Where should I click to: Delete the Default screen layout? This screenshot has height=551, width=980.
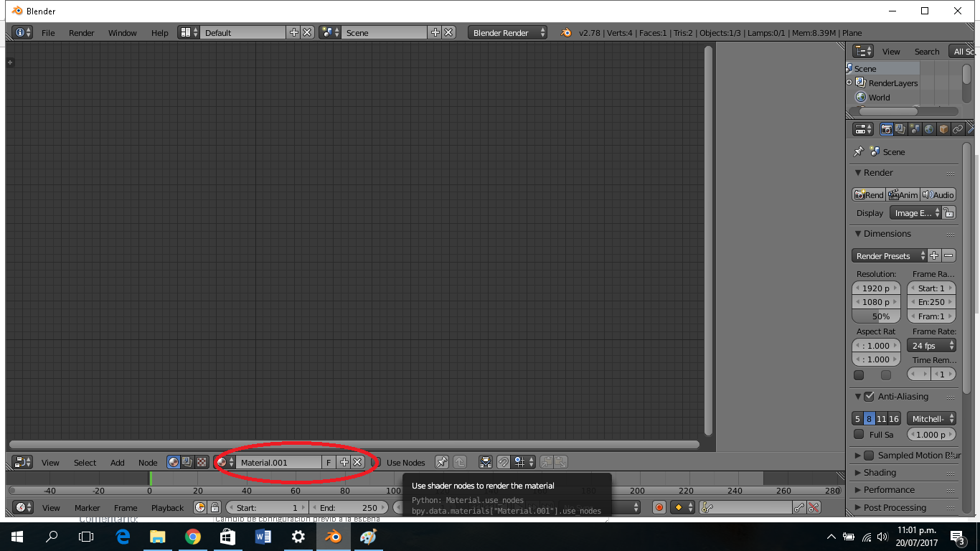307,32
